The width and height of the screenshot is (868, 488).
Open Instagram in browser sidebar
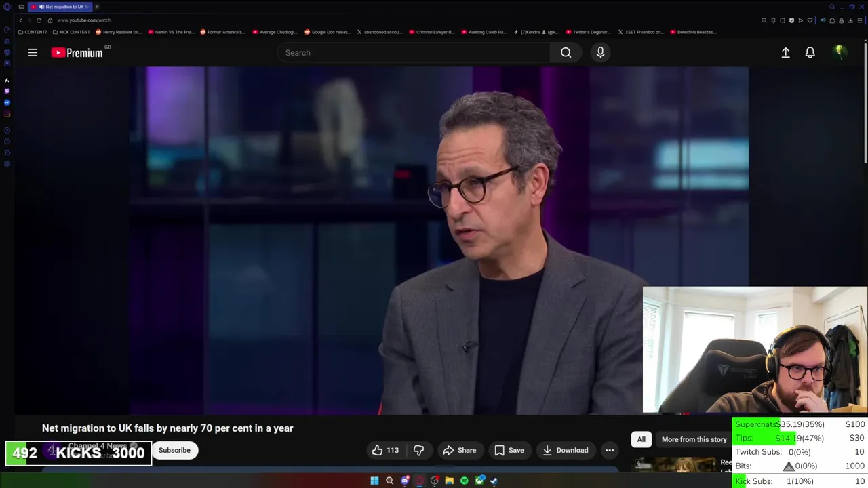(7, 114)
